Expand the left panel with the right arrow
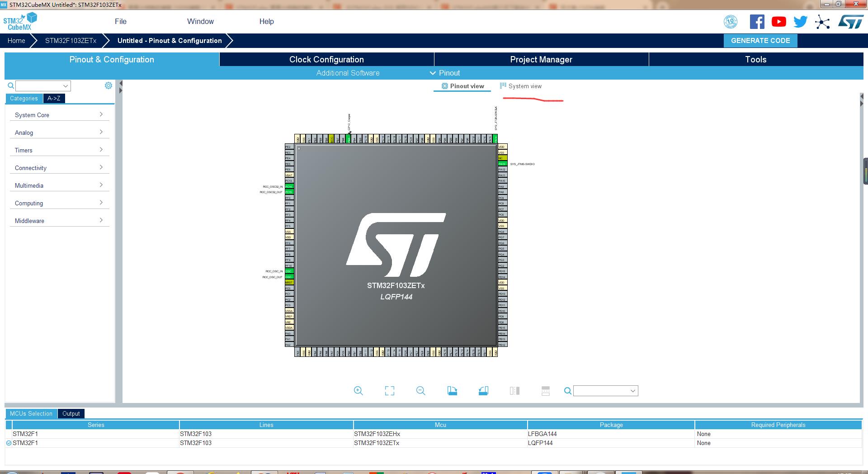Viewport: 868px width, 474px height. 121,90
